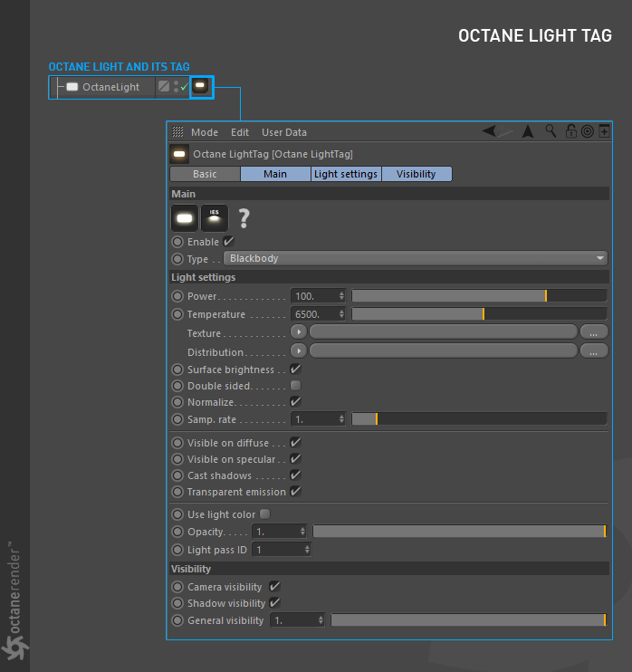Toggle Visible on specular checkbox
This screenshot has width=632, height=672.
295,458
